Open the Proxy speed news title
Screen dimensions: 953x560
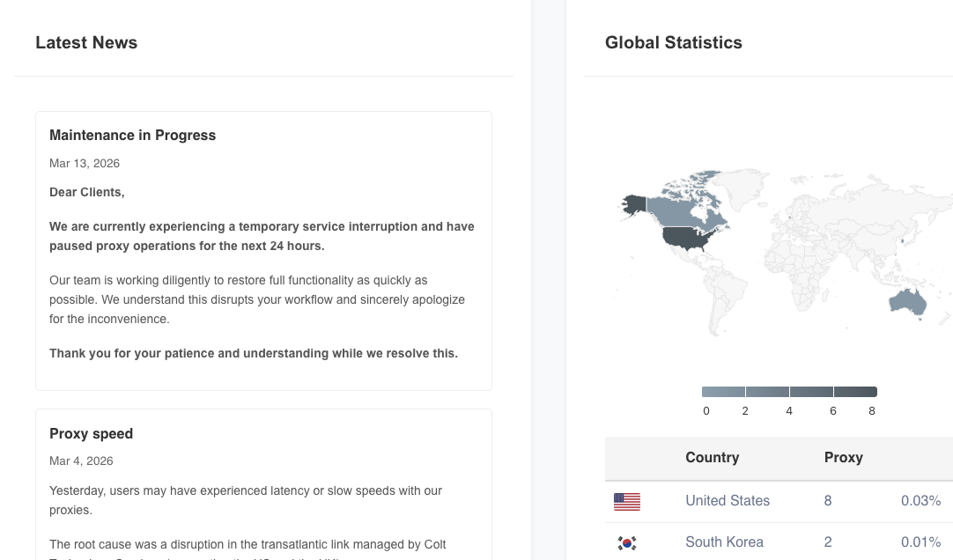click(x=91, y=434)
